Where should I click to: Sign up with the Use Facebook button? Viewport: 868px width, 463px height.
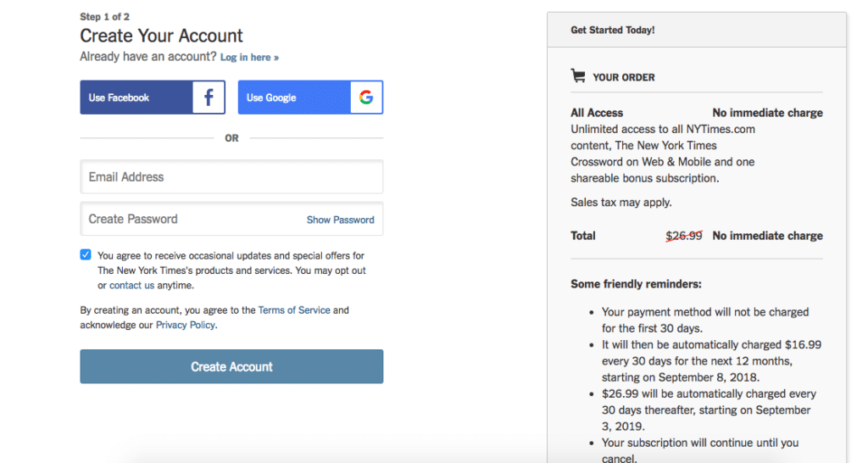pyautogui.click(x=153, y=98)
